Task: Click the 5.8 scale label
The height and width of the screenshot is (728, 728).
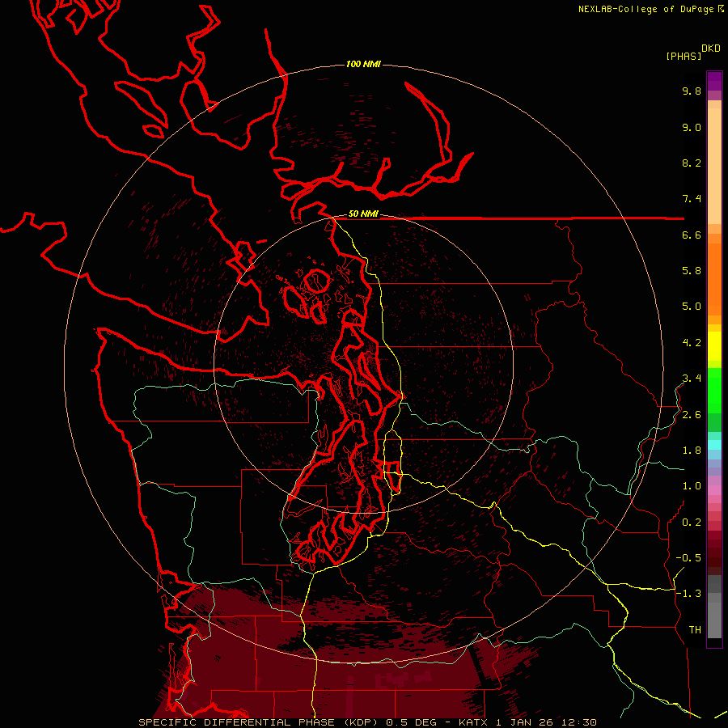Action: [692, 271]
